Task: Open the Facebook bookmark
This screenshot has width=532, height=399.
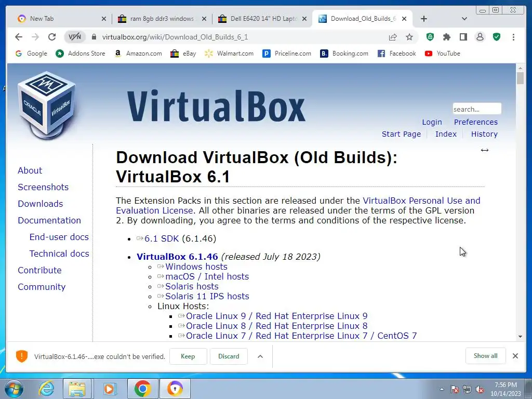Action: tap(396, 54)
